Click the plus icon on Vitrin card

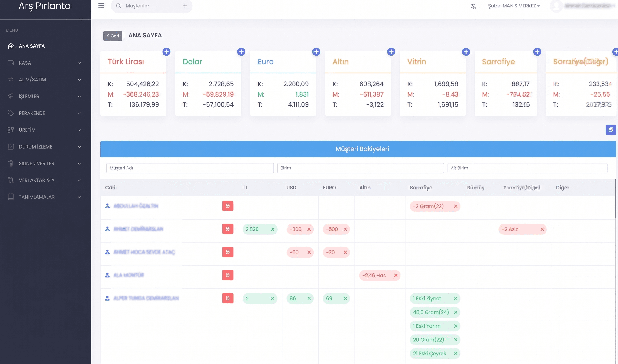click(466, 52)
